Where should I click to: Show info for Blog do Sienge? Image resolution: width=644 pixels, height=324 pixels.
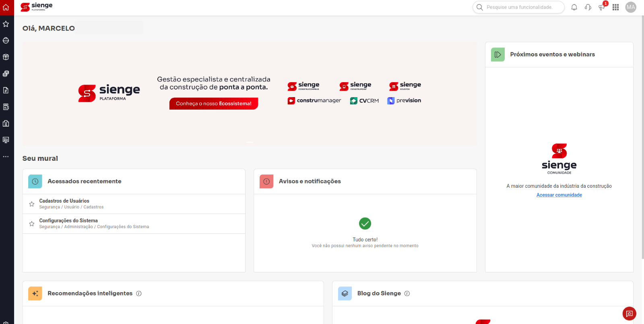pos(407,293)
